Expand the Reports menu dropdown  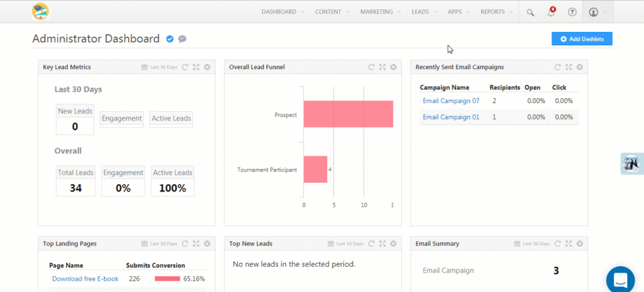pos(497,12)
